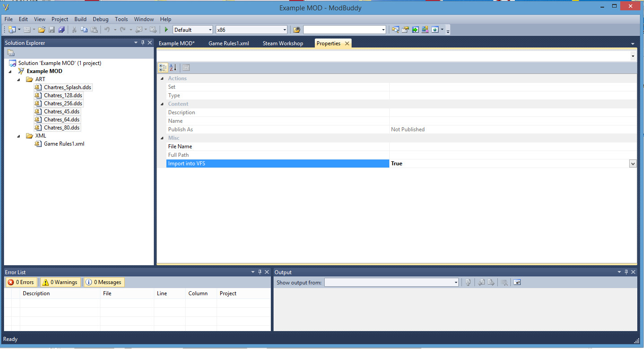Click the Save toolbar icon
Viewport: 644px width, 349px height.
click(52, 30)
